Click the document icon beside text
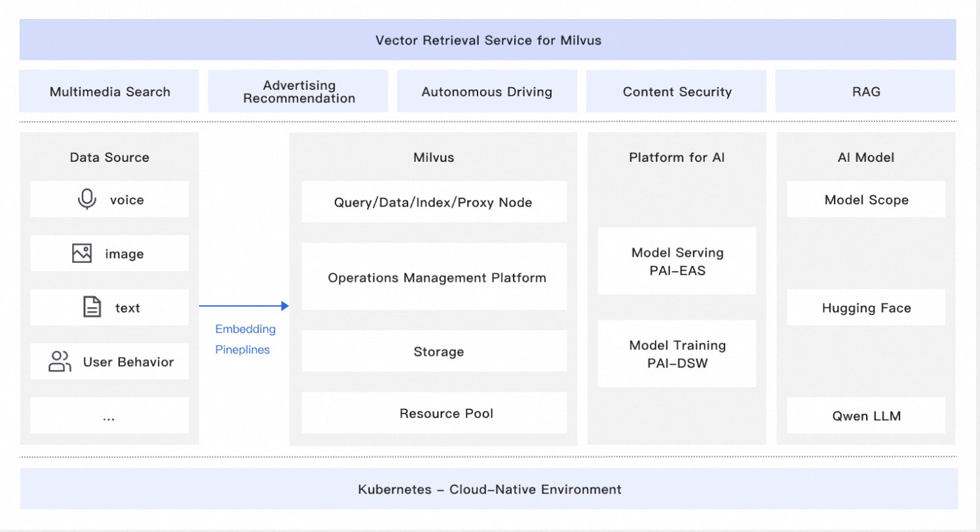980x532 pixels. tap(92, 307)
